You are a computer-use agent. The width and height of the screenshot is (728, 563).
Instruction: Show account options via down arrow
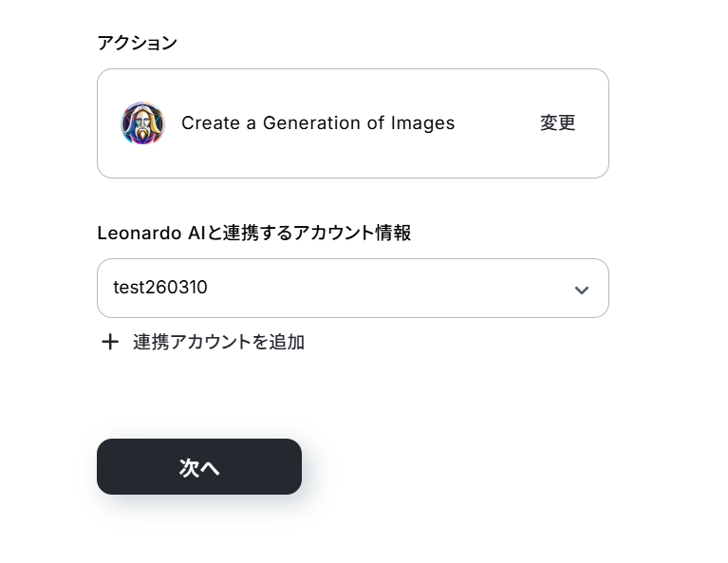tap(581, 290)
